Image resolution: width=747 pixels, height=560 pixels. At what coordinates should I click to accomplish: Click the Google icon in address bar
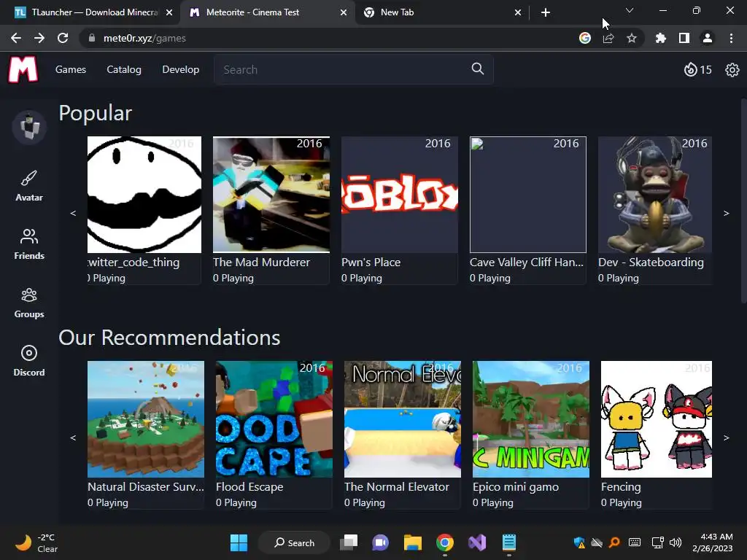pos(585,38)
